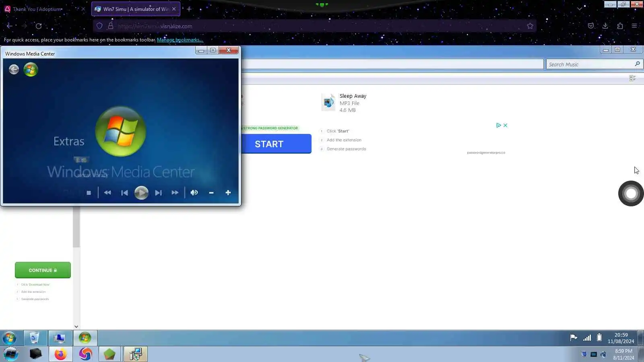The width and height of the screenshot is (644, 362).
Task: Go back in Windows Media Center
Action: (x=14, y=70)
